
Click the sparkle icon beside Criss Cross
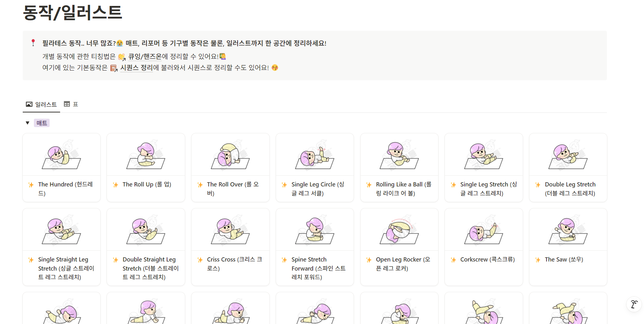(x=200, y=260)
